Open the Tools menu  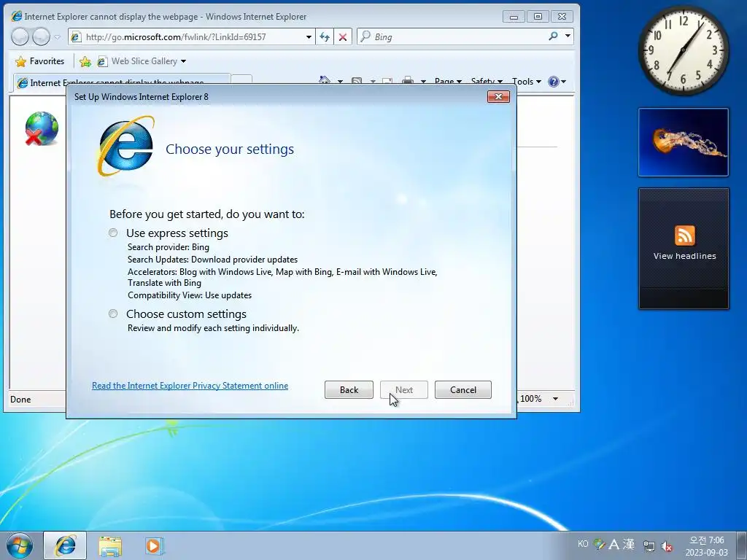pyautogui.click(x=527, y=82)
